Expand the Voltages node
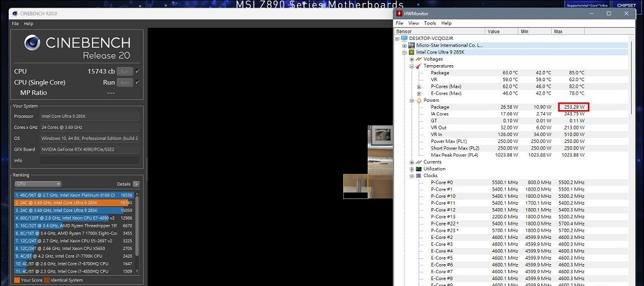 click(x=412, y=59)
